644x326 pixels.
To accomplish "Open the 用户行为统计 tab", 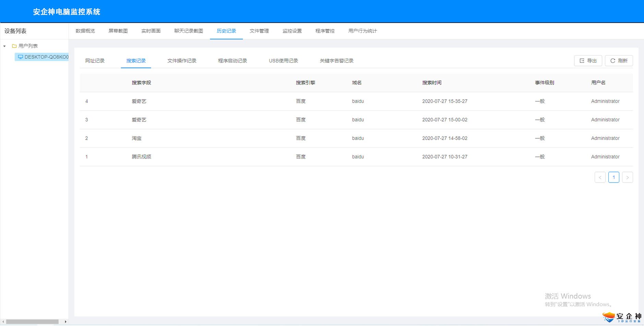I will pyautogui.click(x=363, y=31).
